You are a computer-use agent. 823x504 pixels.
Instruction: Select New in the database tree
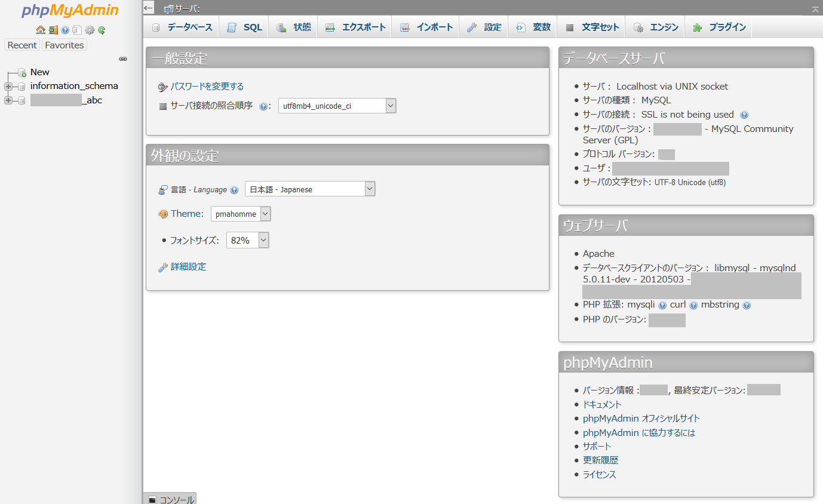(40, 72)
